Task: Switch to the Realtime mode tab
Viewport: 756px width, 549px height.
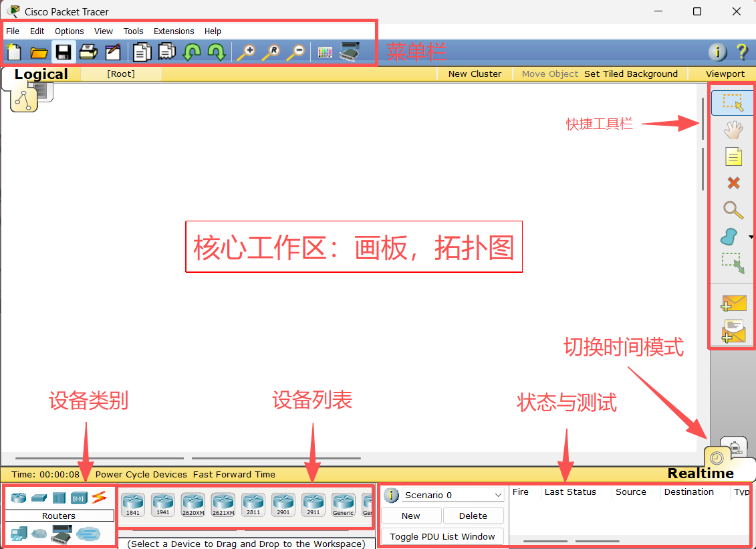Action: (x=701, y=473)
